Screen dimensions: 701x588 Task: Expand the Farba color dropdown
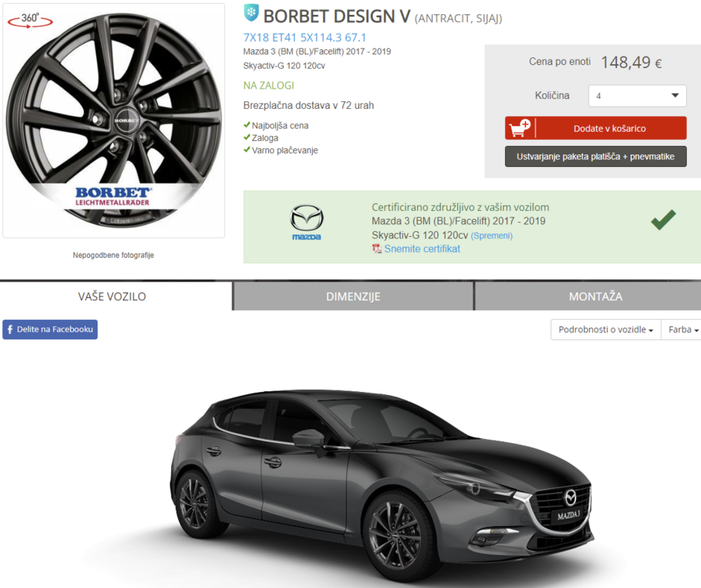682,329
